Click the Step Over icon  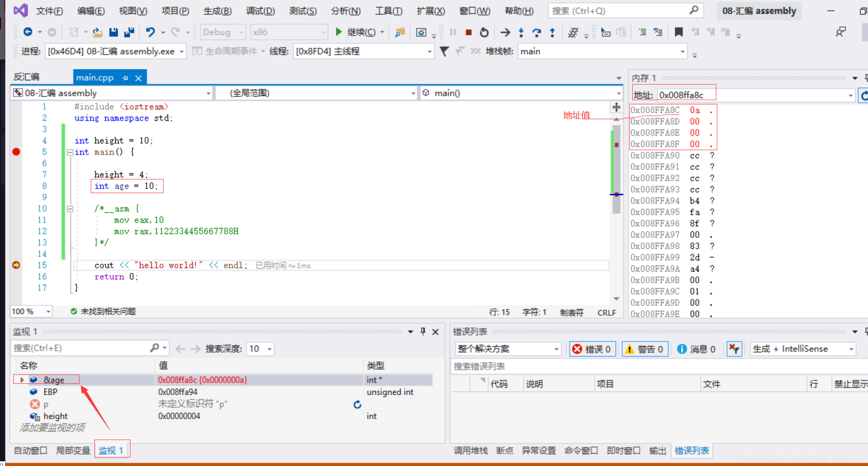pyautogui.click(x=537, y=32)
